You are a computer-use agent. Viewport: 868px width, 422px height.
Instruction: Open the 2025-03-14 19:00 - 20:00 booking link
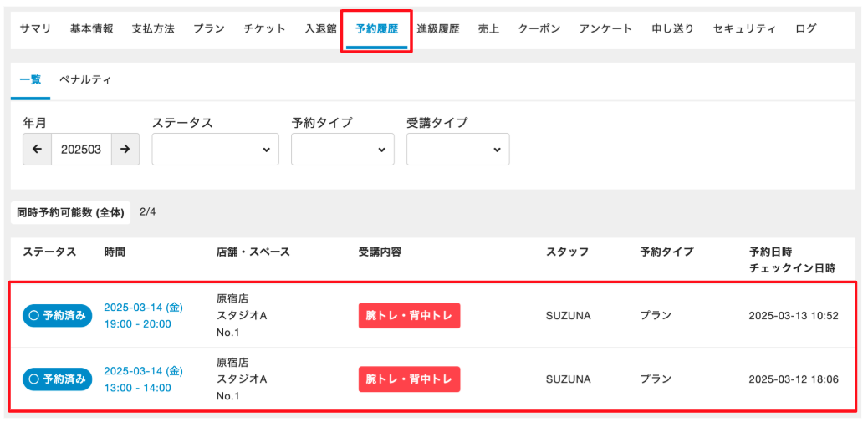143,316
